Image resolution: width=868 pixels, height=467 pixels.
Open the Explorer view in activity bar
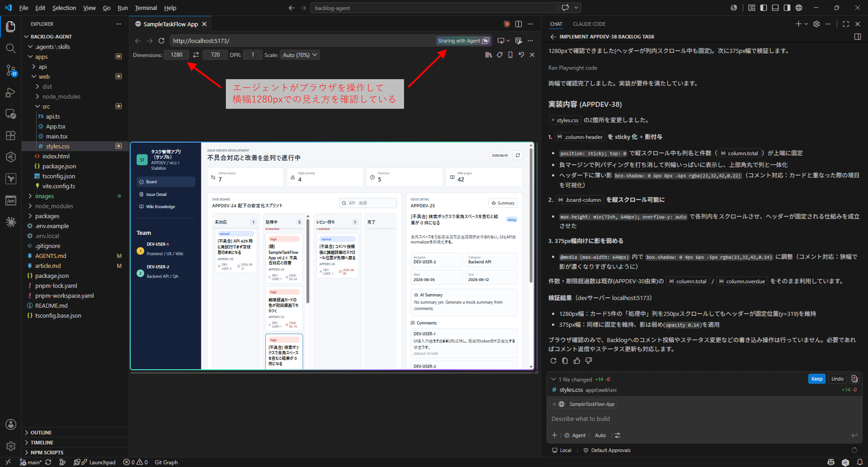[x=11, y=27]
